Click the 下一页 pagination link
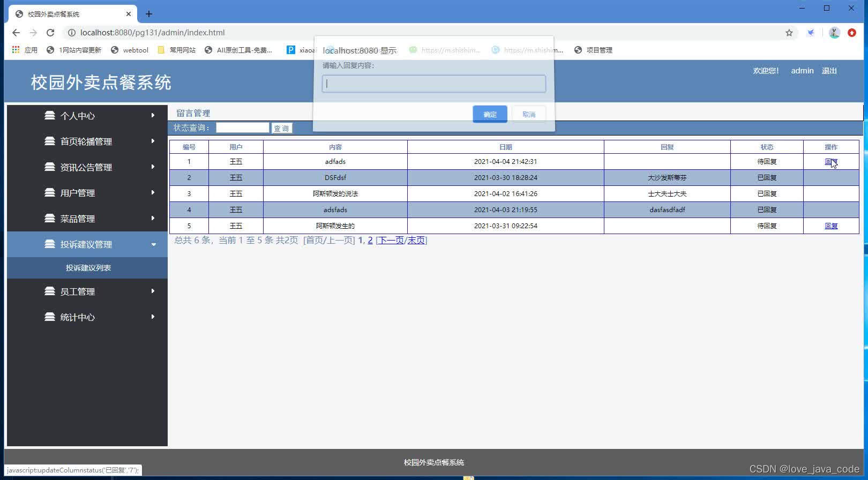This screenshot has width=868, height=480. pyautogui.click(x=391, y=241)
